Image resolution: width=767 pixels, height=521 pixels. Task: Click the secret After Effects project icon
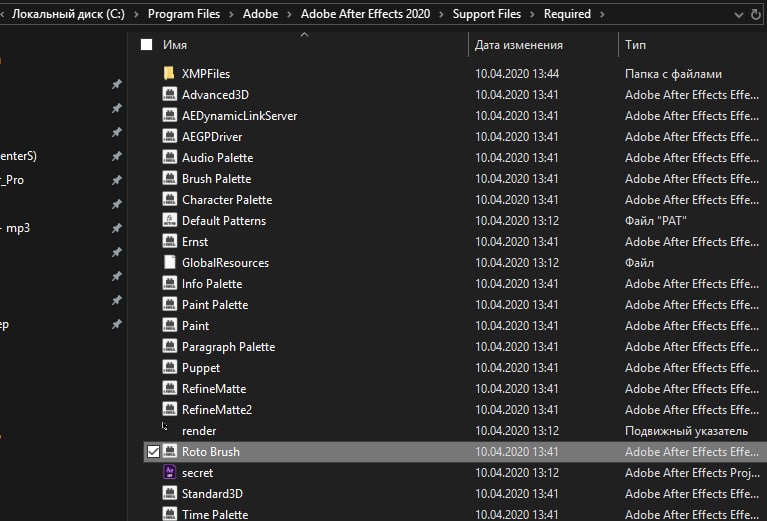169,472
